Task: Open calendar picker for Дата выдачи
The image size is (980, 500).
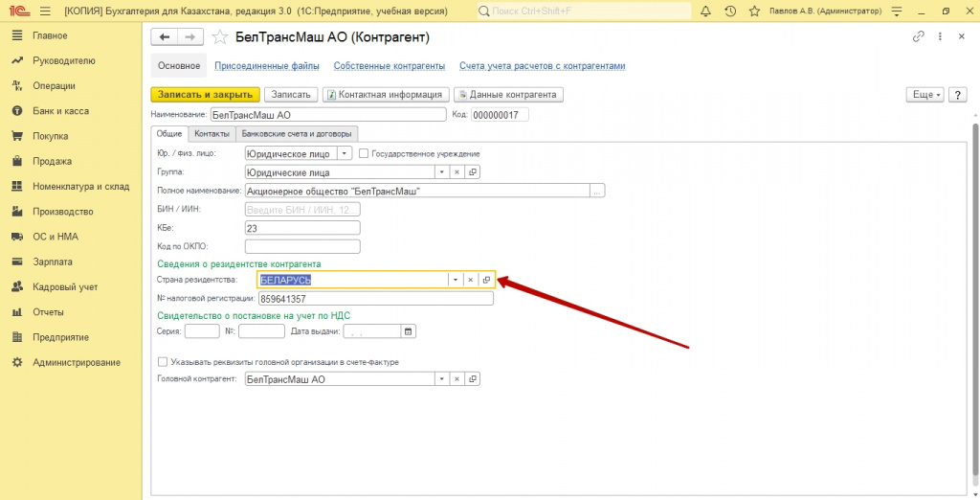Action: (x=408, y=331)
